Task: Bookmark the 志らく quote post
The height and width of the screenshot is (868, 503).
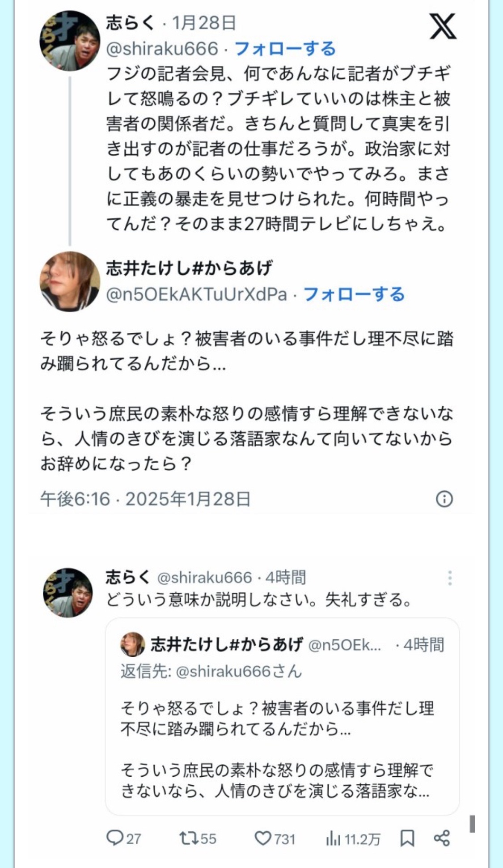Action: coord(407,838)
